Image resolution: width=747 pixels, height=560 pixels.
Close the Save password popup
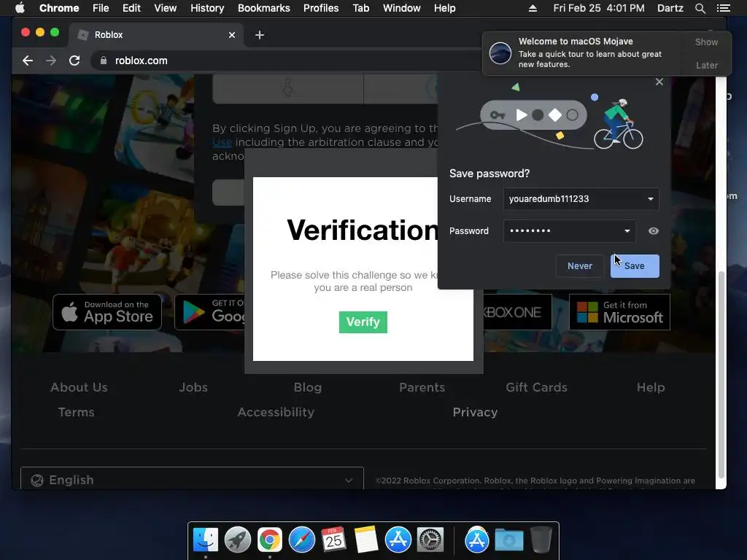[659, 82]
